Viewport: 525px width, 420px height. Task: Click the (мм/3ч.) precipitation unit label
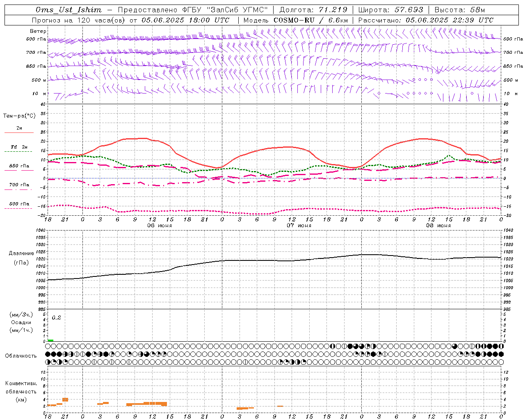[x=21, y=315]
